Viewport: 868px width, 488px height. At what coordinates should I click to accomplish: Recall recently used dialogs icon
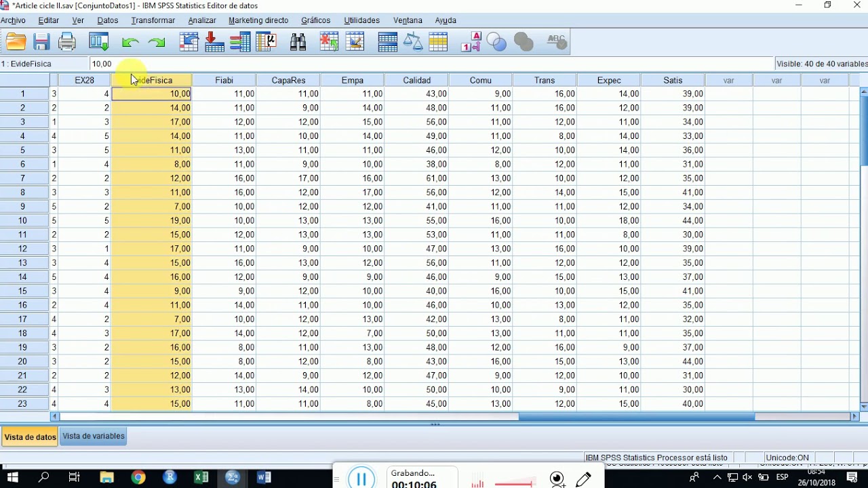99,42
